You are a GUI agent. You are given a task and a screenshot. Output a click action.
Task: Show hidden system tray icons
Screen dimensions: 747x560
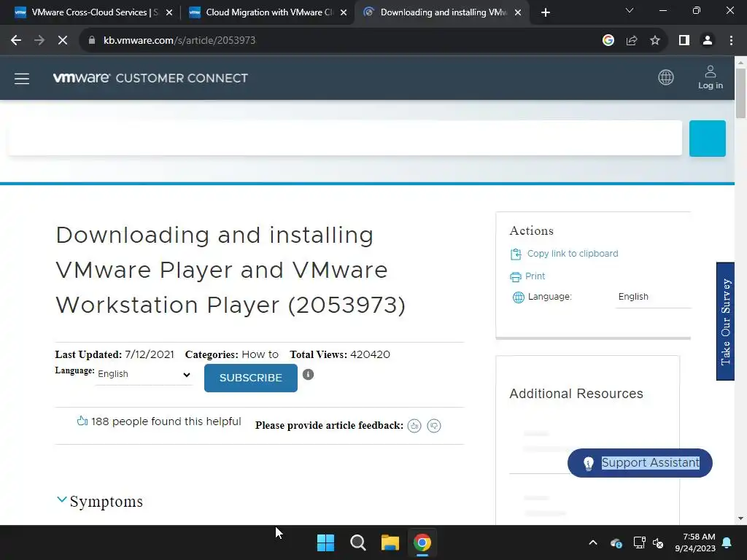point(592,542)
